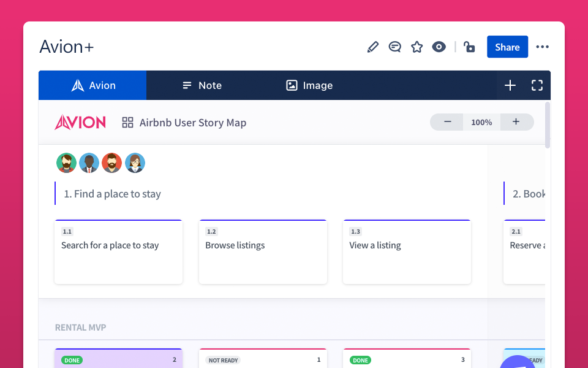Star this page as favorite
Viewport: 588px width, 368px height.
tap(417, 47)
